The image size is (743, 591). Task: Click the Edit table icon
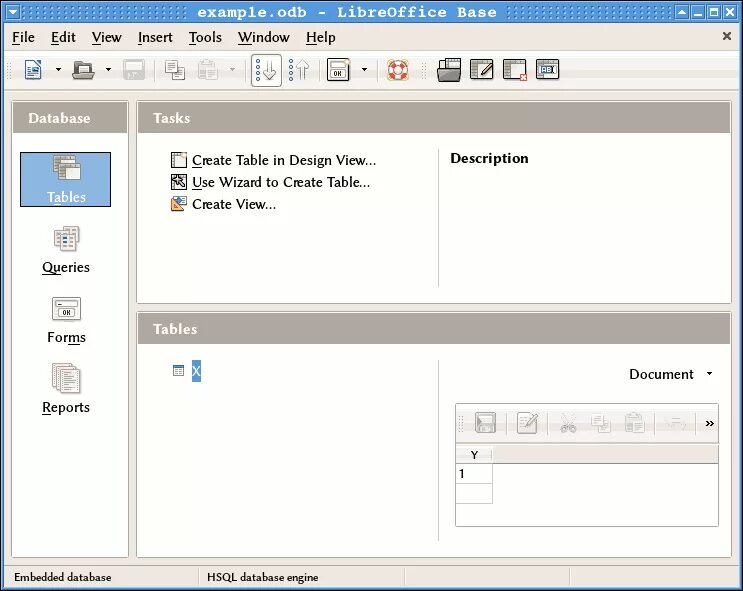(x=482, y=70)
